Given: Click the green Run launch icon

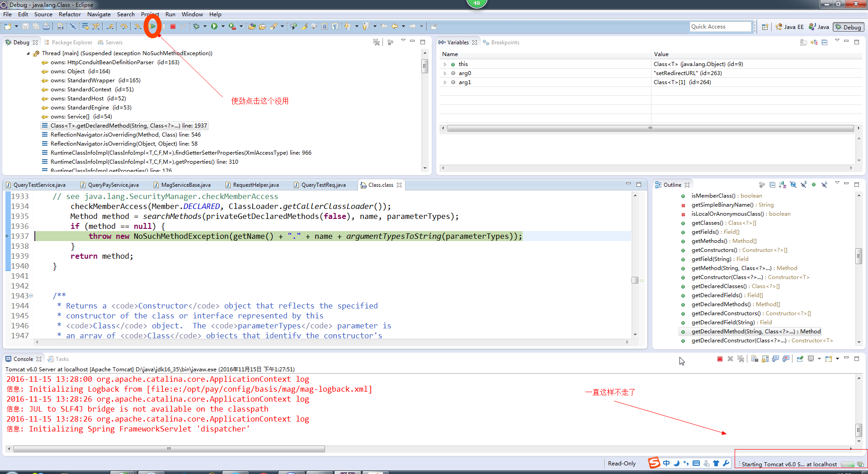Looking at the screenshot, I should [x=214, y=27].
